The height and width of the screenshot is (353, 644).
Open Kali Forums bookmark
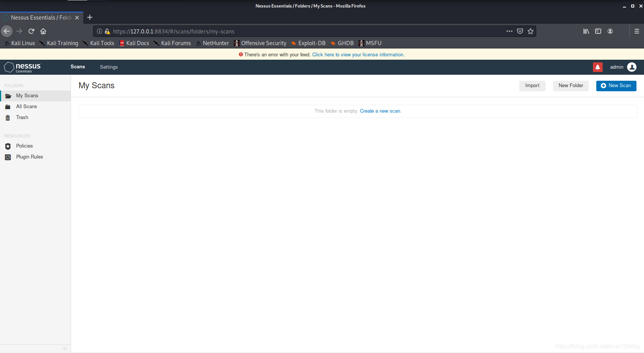click(x=172, y=43)
